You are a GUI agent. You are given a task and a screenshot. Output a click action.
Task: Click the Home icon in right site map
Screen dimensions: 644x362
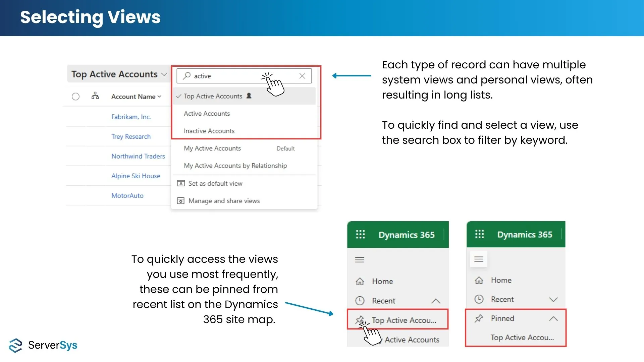point(479,280)
